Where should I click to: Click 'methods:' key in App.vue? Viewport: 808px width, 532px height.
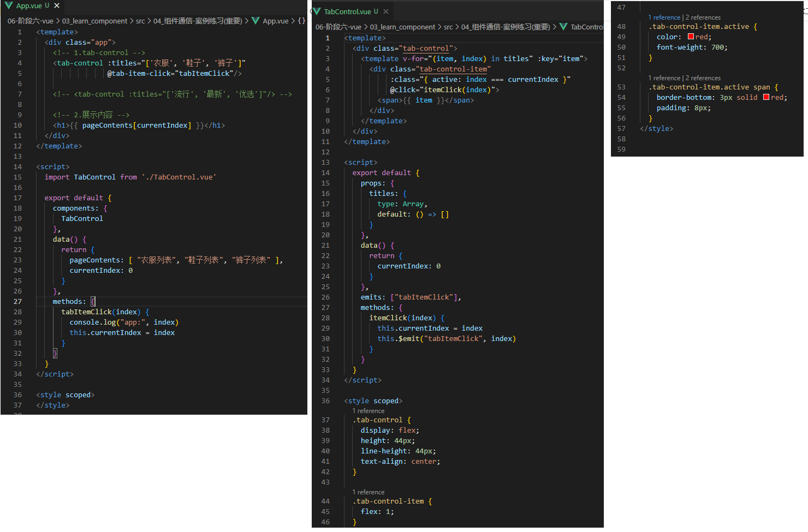tap(69, 301)
